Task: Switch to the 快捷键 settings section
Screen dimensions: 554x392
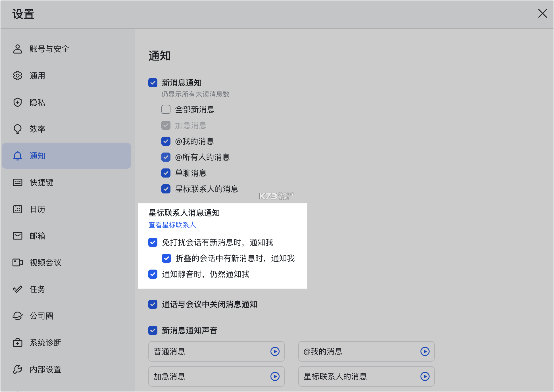Action: click(66, 182)
